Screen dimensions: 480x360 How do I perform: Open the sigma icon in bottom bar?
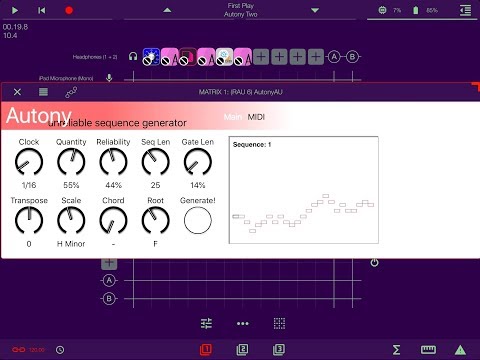[x=396, y=350]
